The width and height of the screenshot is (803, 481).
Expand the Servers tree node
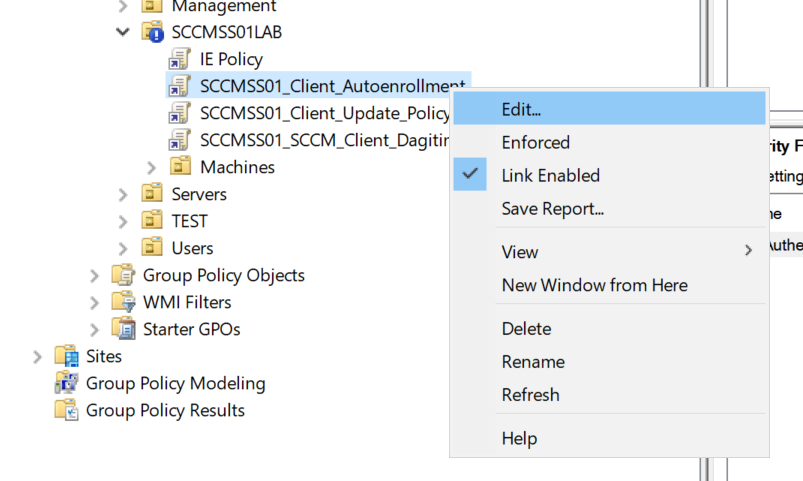pyautogui.click(x=123, y=195)
